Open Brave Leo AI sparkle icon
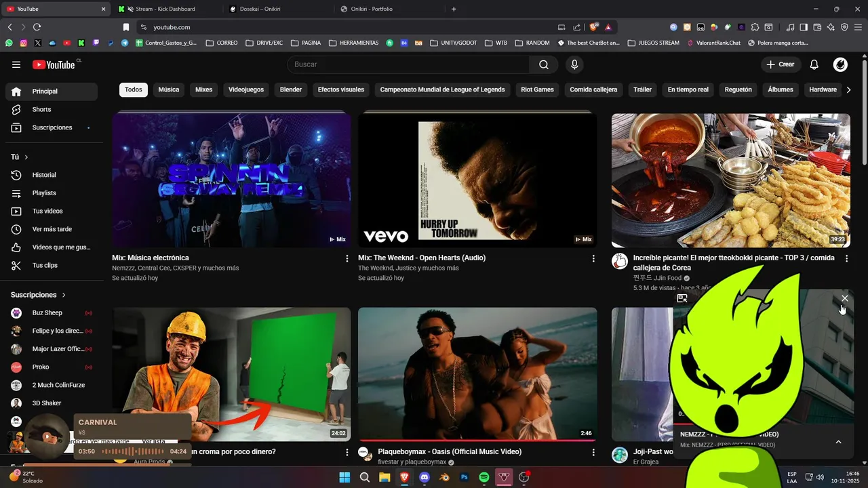The width and height of the screenshot is (868, 488). tap(831, 27)
